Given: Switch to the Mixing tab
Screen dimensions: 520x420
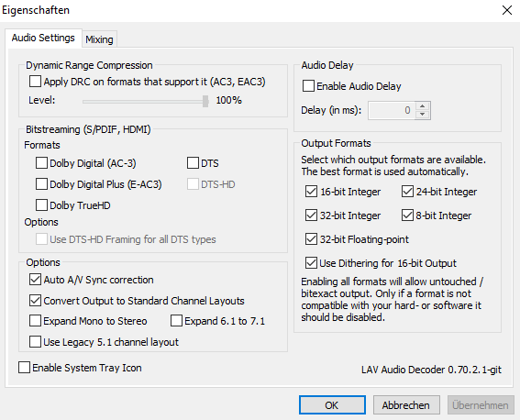Looking at the screenshot, I should [x=99, y=39].
